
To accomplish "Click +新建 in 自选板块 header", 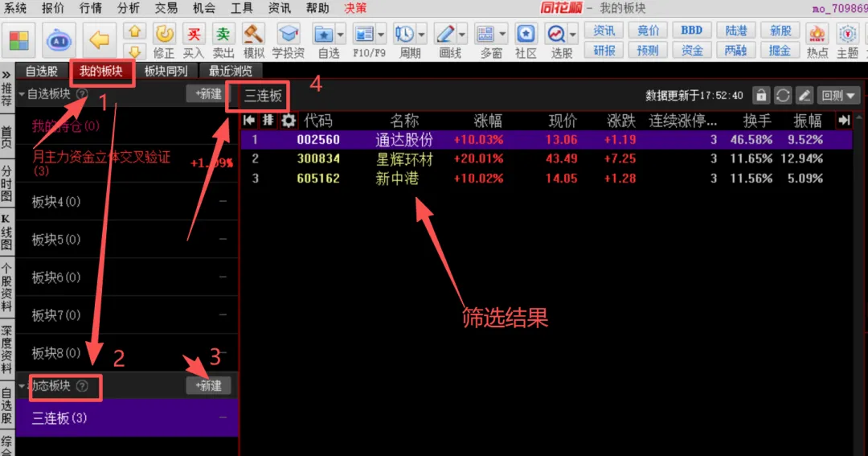I will 208,94.
